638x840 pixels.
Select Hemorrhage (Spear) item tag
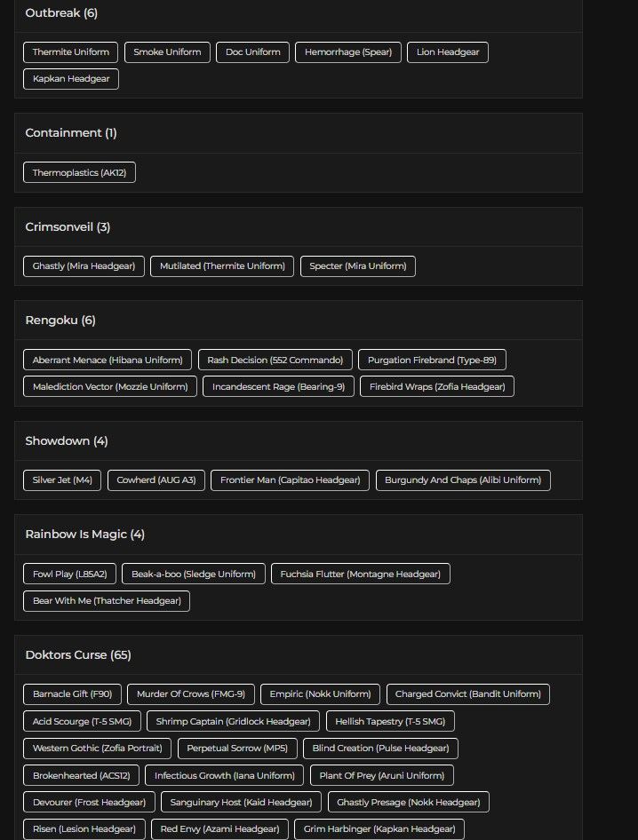(x=348, y=52)
